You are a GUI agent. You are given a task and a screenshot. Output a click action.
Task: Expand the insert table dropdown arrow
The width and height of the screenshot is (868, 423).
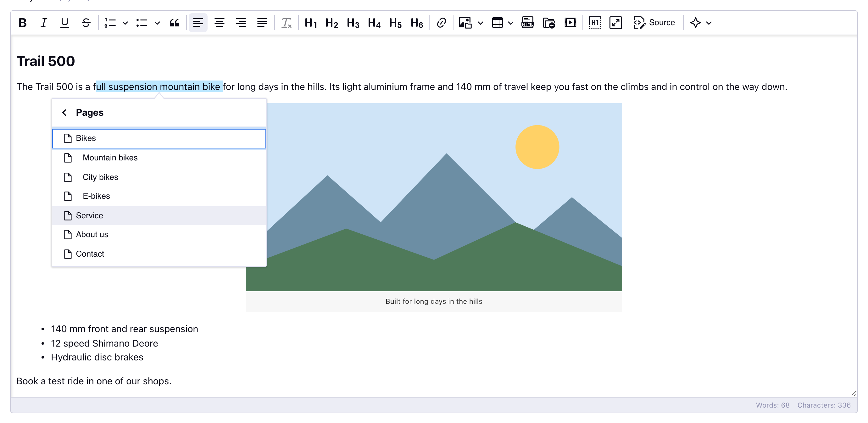[511, 23]
